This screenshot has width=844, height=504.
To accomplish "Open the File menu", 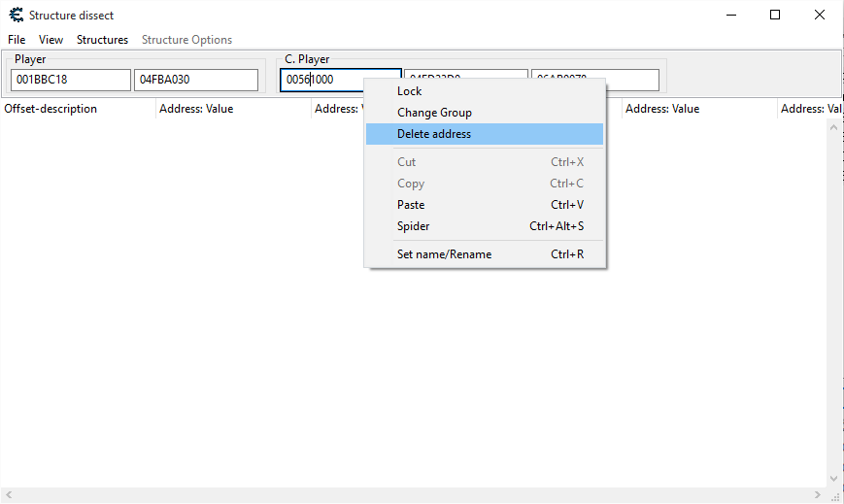I will coord(17,40).
